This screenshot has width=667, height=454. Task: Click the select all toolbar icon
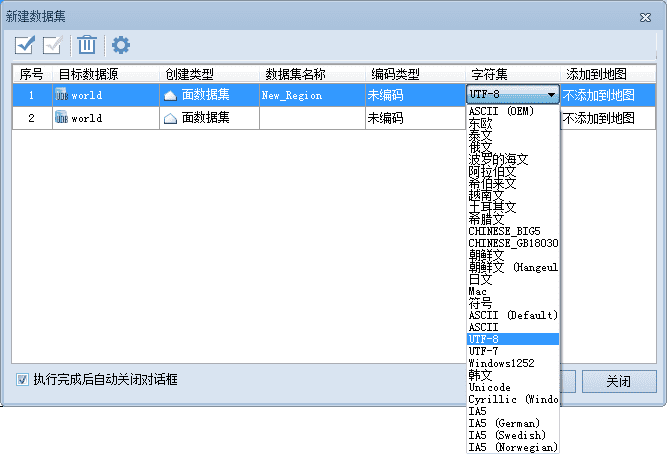point(24,45)
